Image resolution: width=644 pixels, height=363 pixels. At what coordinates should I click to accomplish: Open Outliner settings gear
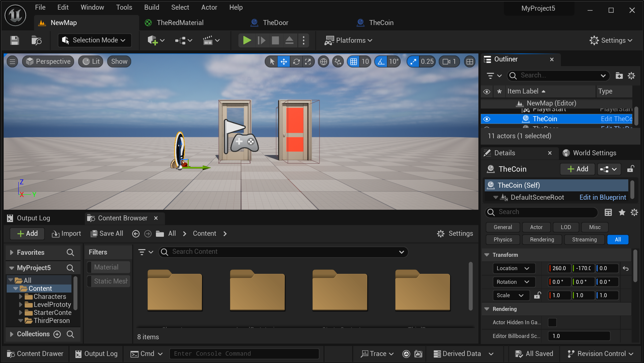coord(631,75)
